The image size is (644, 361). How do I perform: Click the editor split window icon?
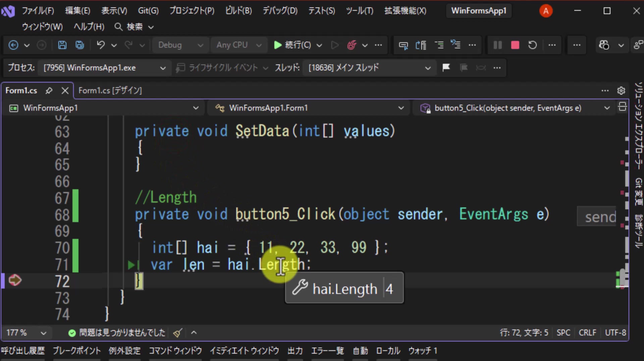(x=623, y=107)
